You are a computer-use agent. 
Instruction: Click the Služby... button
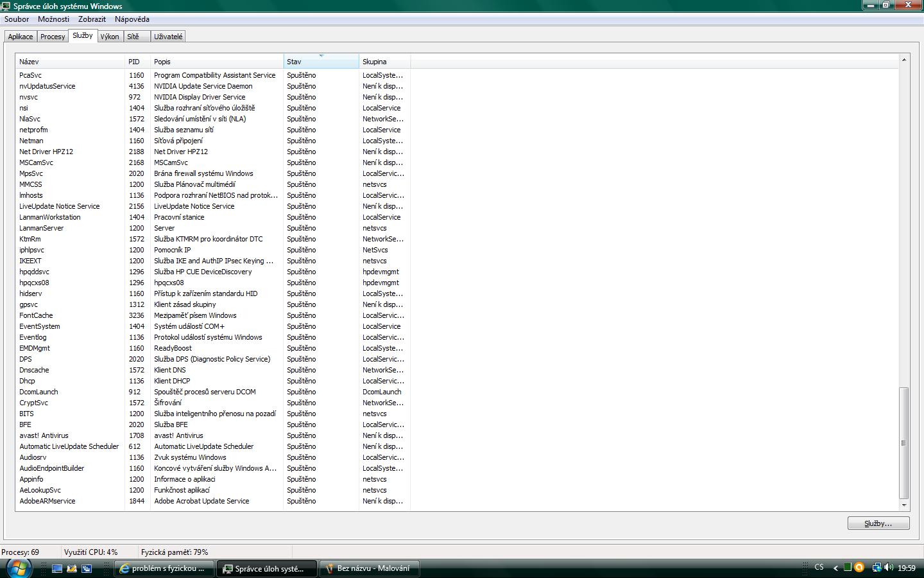(878, 523)
